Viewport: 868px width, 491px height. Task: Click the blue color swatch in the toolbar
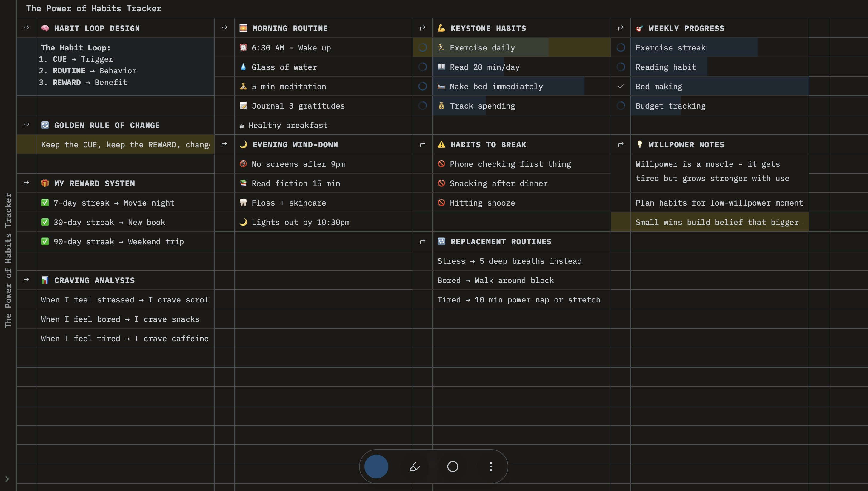tap(376, 466)
